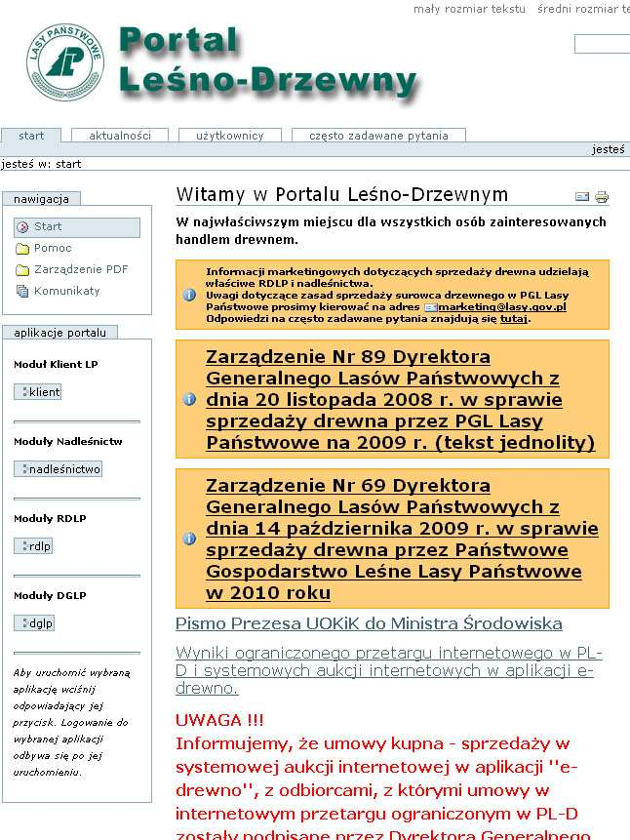630x840 pixels.
Task: Click the 'Moduły RDLP' heading
Action: [x=50, y=519]
